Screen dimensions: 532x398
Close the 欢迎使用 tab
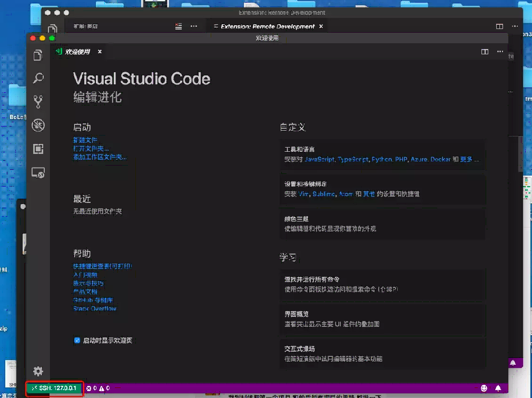pos(100,52)
